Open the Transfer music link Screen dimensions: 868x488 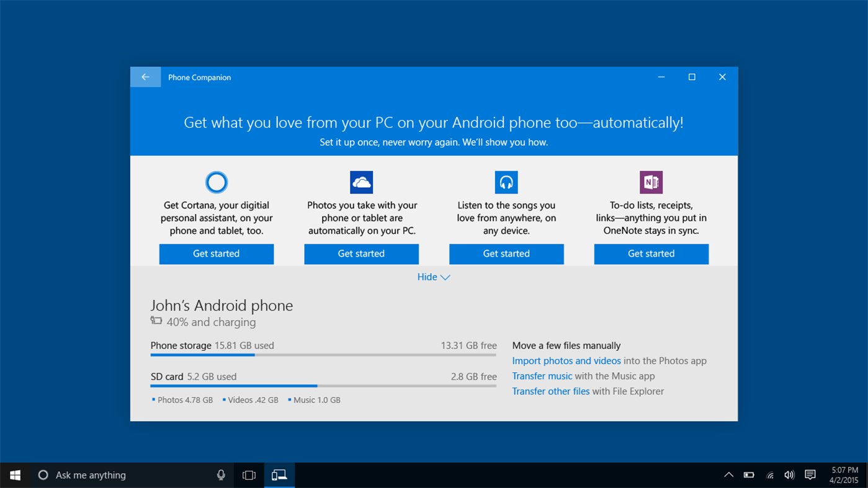pos(542,376)
